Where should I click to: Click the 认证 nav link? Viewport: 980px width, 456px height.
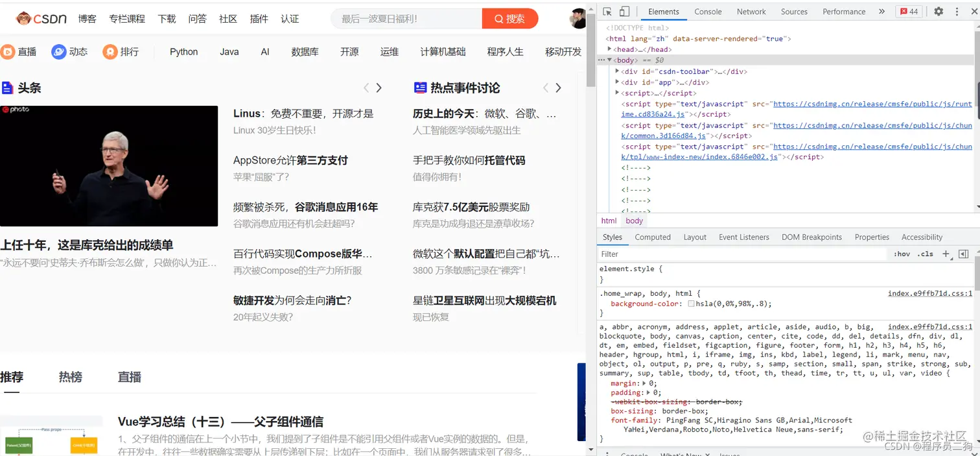point(290,19)
